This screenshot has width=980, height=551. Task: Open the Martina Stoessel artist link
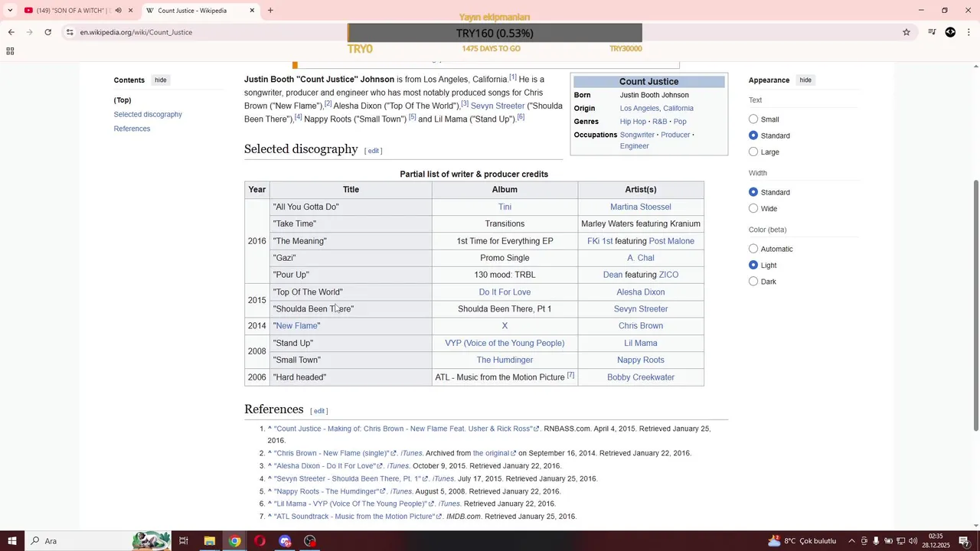click(640, 207)
